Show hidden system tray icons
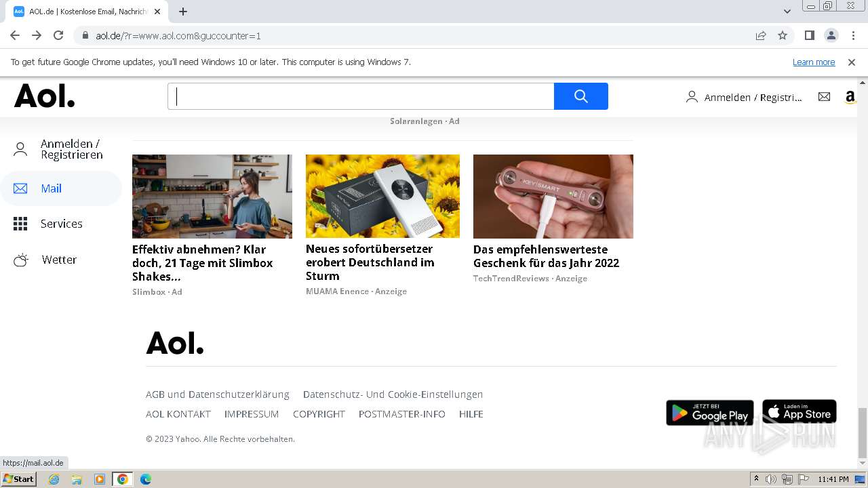This screenshot has width=868, height=488. coord(757,479)
